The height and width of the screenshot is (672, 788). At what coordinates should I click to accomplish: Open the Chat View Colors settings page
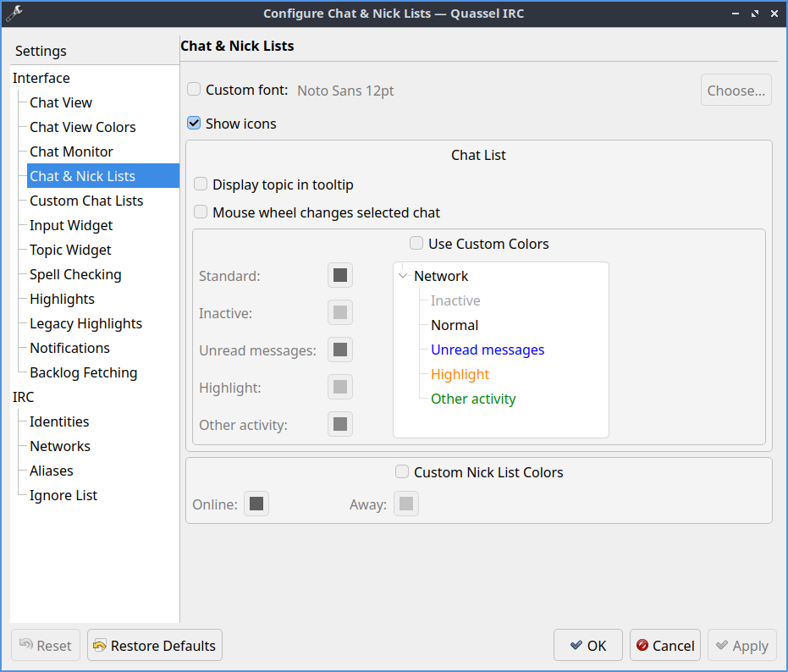[x=82, y=127]
